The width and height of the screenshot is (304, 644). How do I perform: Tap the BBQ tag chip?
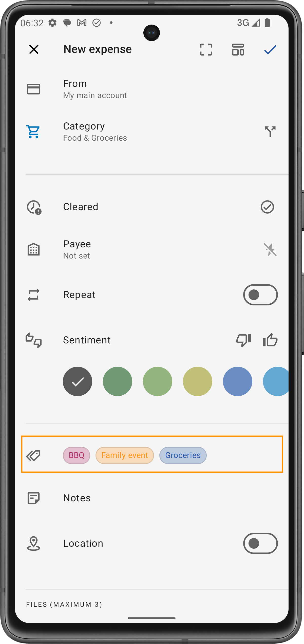(x=77, y=455)
